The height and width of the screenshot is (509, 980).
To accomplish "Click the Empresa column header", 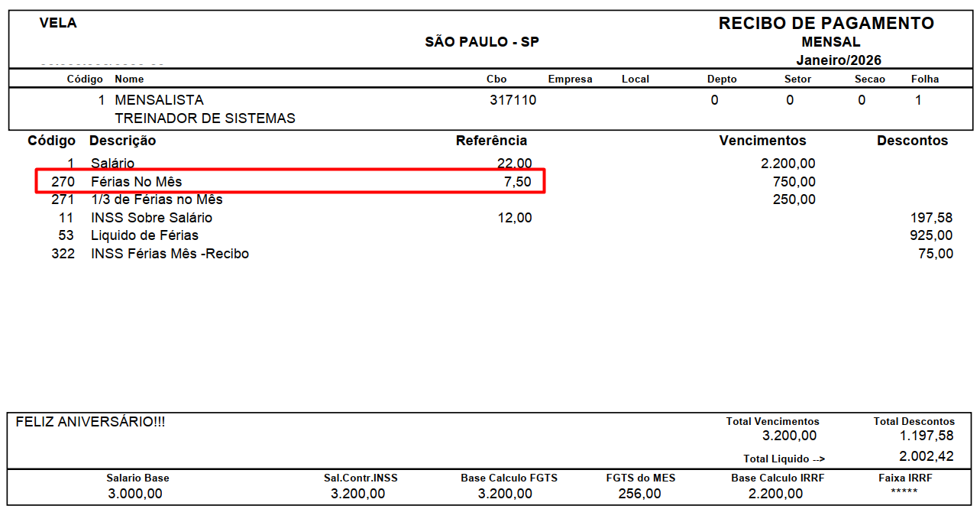I will 570,79.
